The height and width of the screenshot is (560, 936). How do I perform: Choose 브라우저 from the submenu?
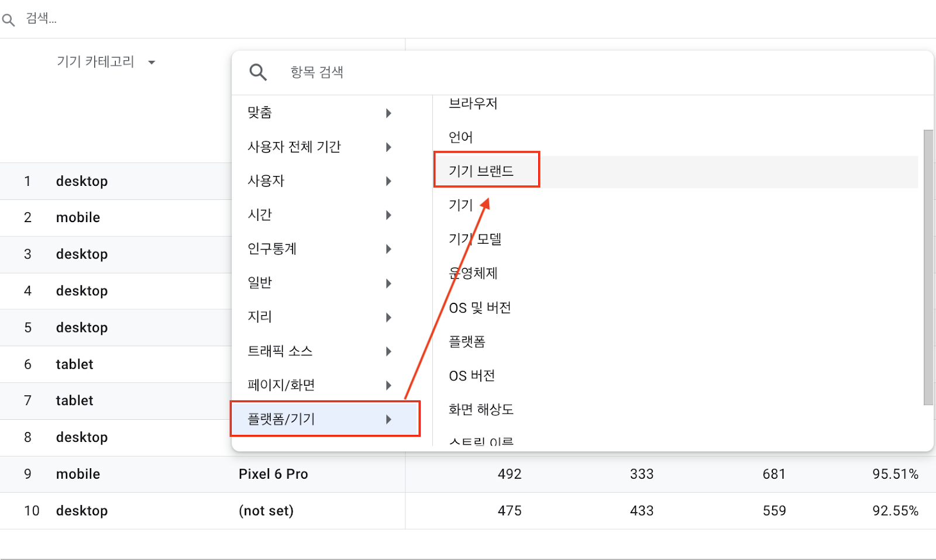pos(473,103)
